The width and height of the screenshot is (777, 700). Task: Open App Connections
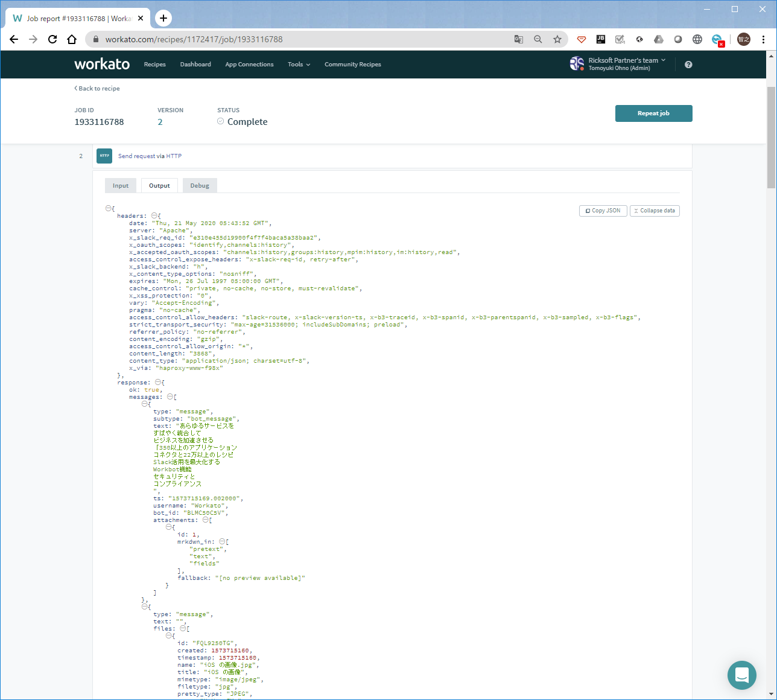click(x=249, y=65)
